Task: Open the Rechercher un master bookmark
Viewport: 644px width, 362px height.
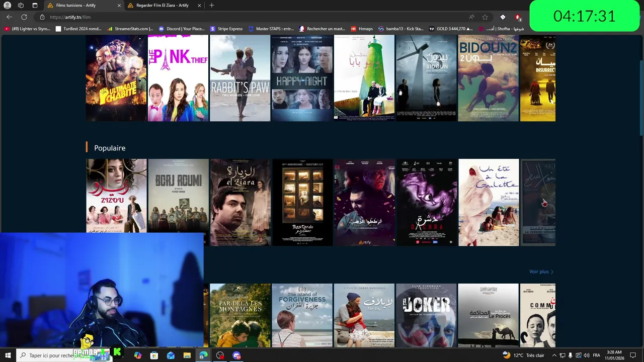Action: pos(322,29)
